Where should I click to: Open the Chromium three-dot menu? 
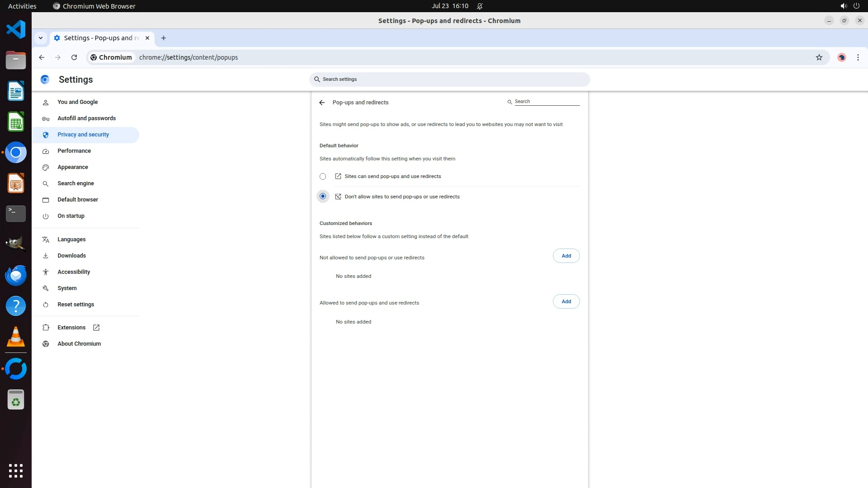pyautogui.click(x=858, y=57)
